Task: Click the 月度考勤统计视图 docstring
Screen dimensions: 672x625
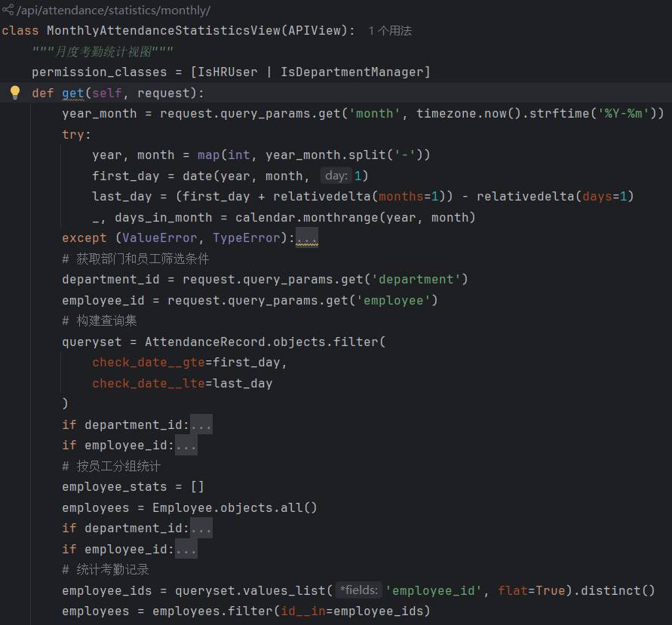Action: [x=103, y=51]
